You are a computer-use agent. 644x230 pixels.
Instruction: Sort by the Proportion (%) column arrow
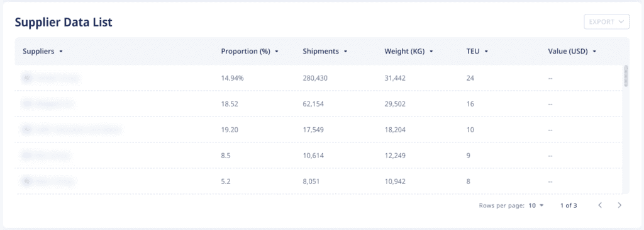[277, 52]
